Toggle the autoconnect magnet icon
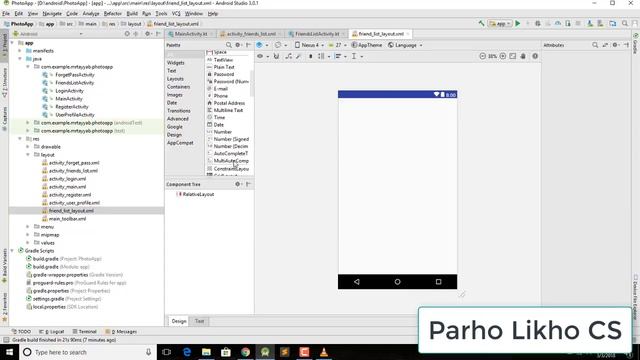The width and height of the screenshot is (640, 360). click(x=276, y=56)
